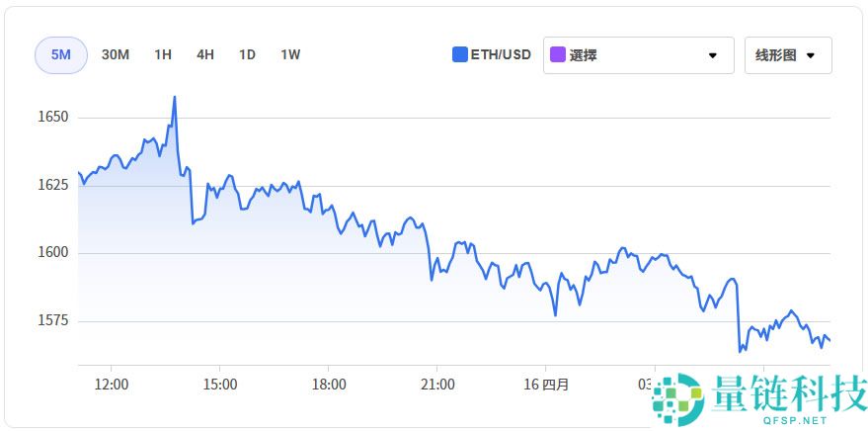Screen dimensions: 868x431
Task: Switch chart to 4H interval
Action: pyautogui.click(x=205, y=54)
